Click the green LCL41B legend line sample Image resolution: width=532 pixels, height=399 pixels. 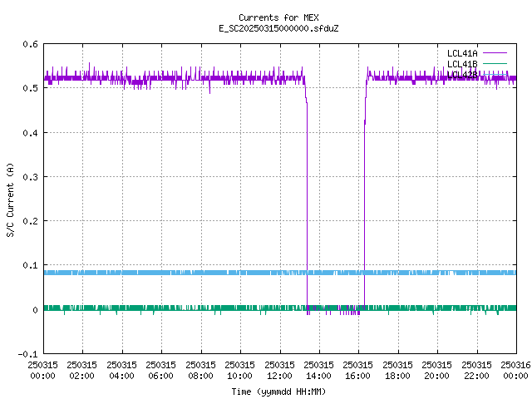[495, 63]
